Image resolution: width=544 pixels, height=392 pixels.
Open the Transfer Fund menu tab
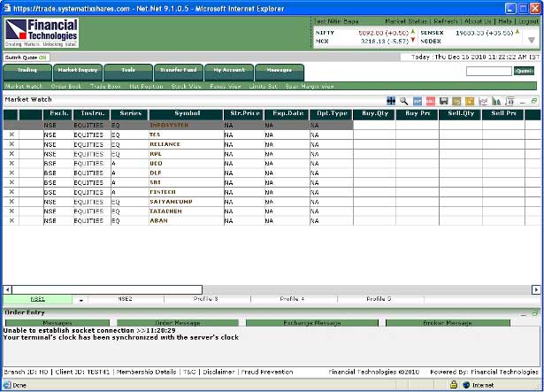point(179,73)
